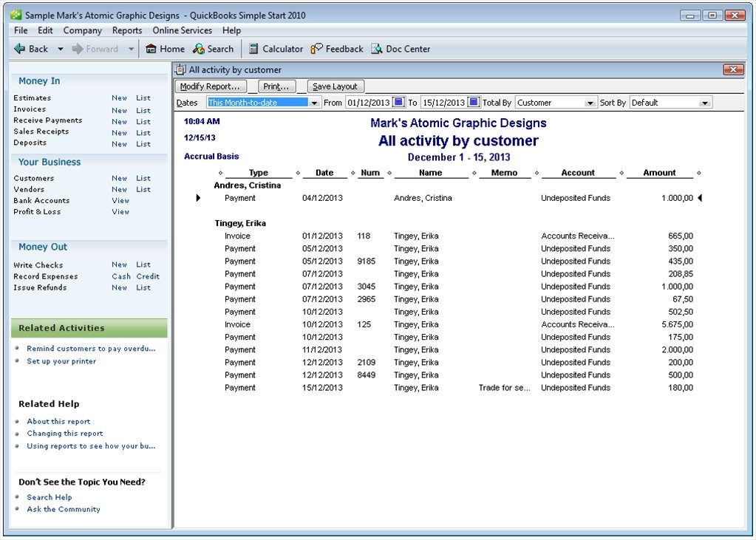Click the Amount column header
Image resolution: width=756 pixels, height=540 pixels.
pyautogui.click(x=659, y=173)
